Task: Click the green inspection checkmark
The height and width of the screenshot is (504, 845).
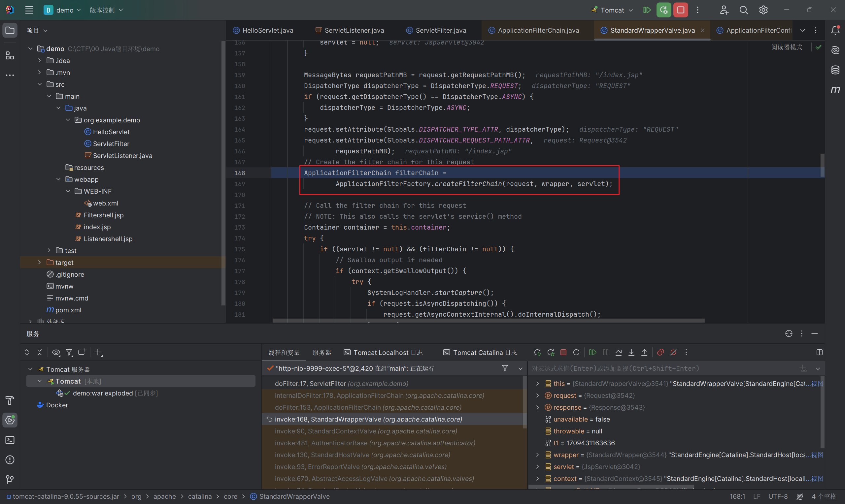Action: (x=819, y=47)
